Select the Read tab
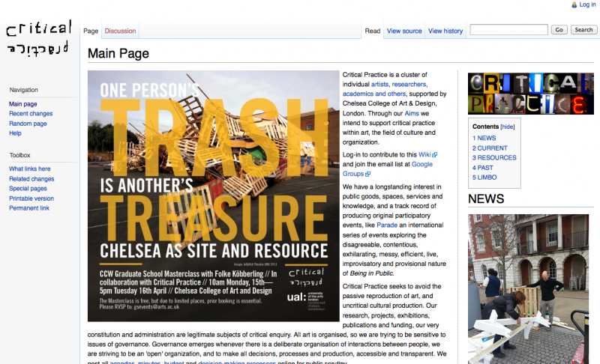The width and height of the screenshot is (600, 364). point(372,31)
